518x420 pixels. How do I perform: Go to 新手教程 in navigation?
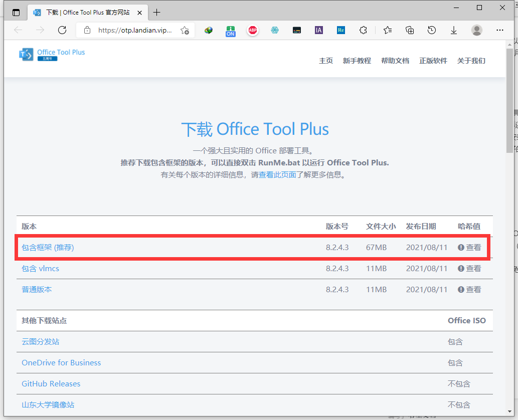357,61
